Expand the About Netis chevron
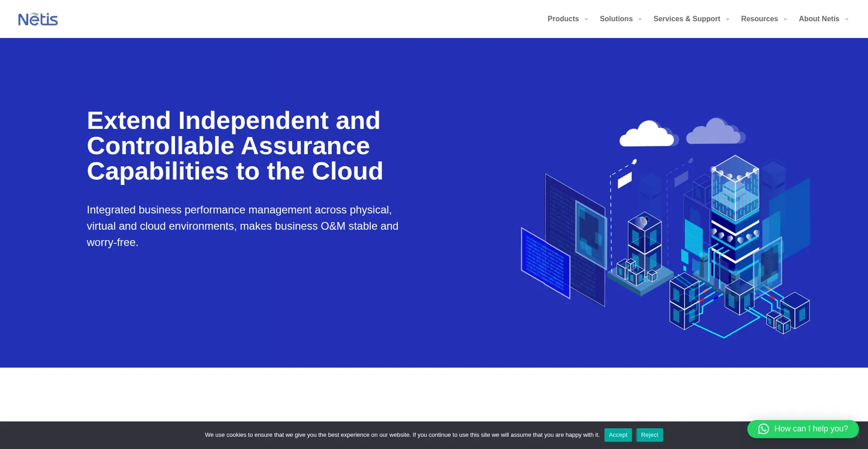Viewport: 868px width, 449px height. coord(847,19)
